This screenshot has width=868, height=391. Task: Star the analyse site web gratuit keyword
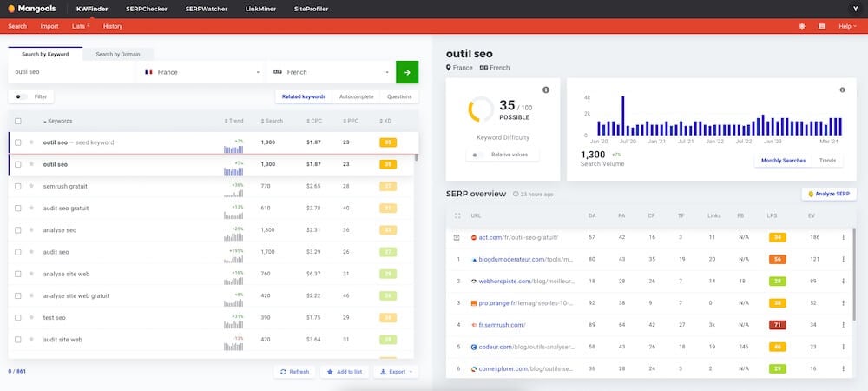click(31, 295)
